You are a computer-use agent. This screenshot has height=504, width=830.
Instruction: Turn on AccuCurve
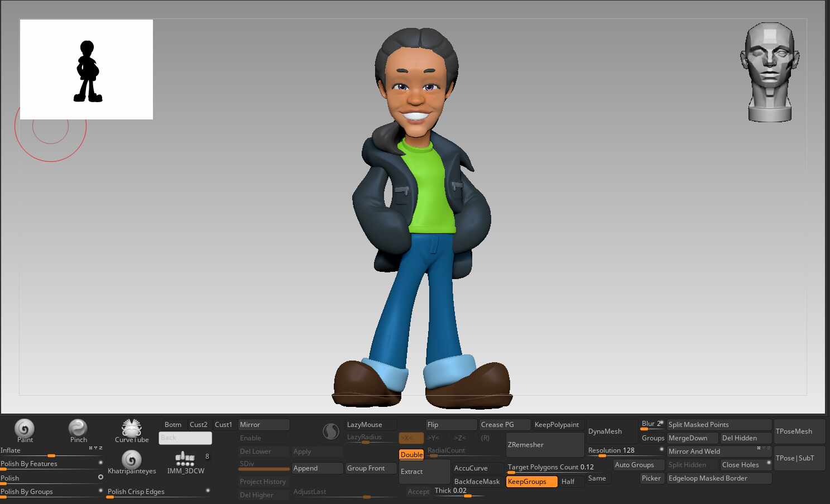tap(477, 468)
